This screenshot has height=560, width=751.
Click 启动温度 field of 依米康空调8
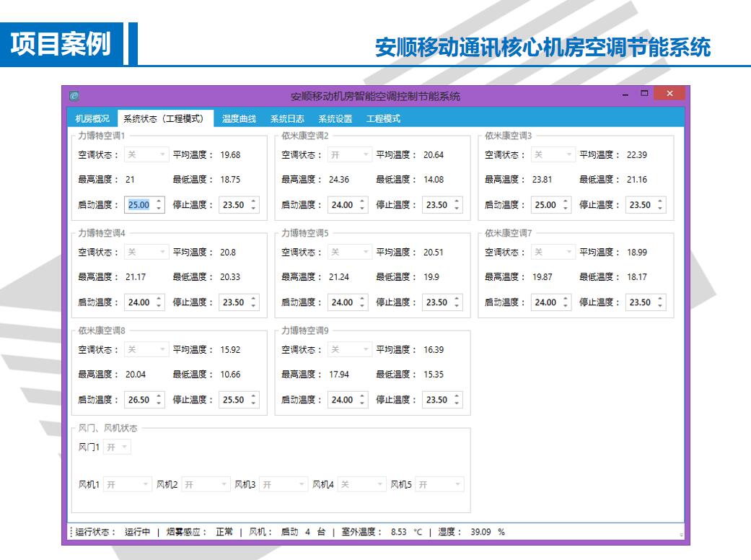[144, 400]
